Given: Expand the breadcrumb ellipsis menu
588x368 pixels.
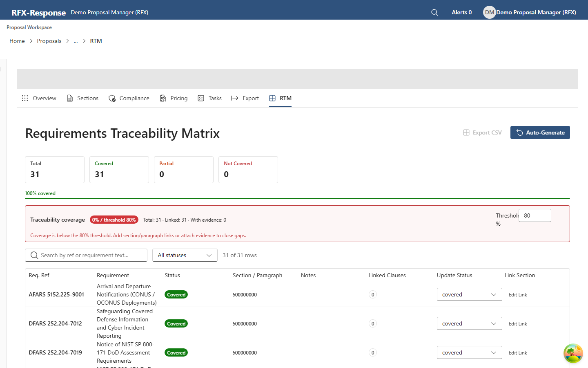Looking at the screenshot, I should click(76, 41).
